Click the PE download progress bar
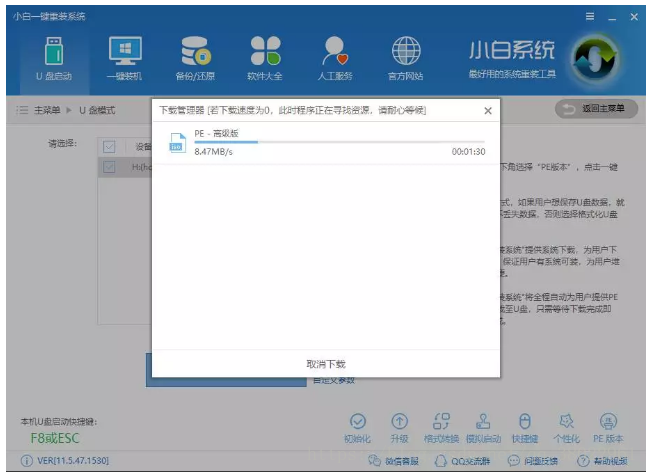 pyautogui.click(x=340, y=142)
